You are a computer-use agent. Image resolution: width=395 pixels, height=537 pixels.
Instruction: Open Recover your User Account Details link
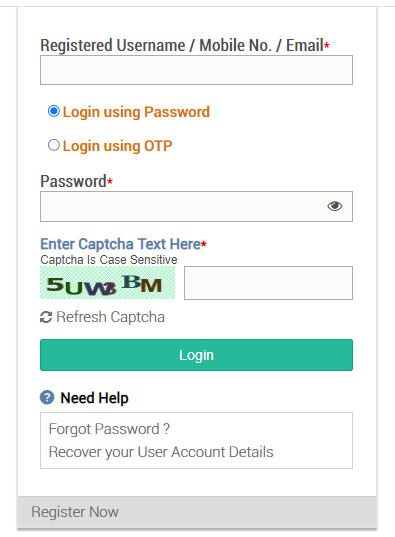click(x=161, y=452)
